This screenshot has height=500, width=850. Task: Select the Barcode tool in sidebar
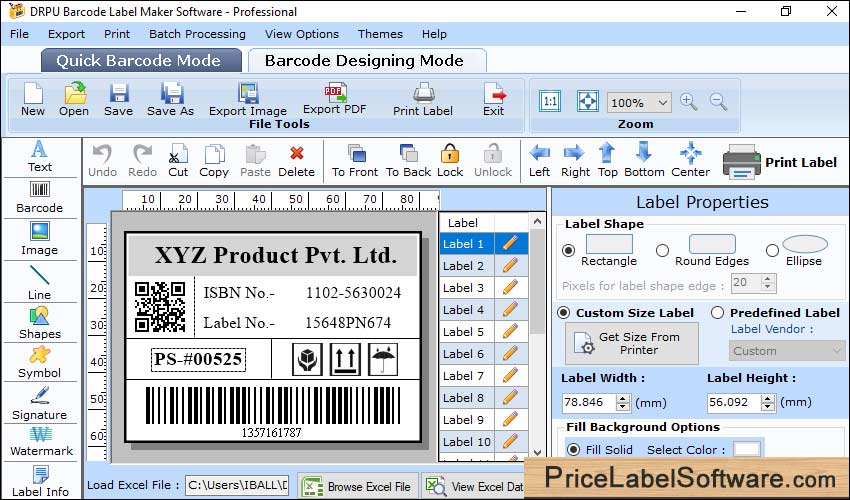coord(39,196)
